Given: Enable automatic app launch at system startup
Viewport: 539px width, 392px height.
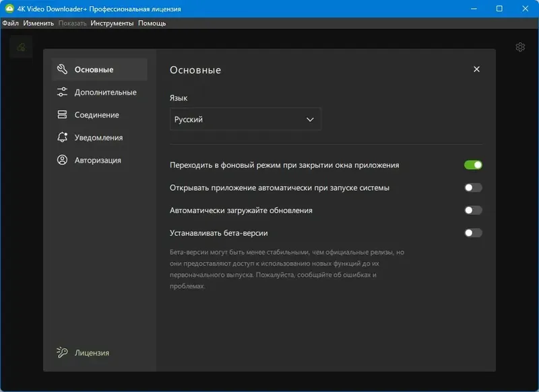Looking at the screenshot, I should (473, 187).
